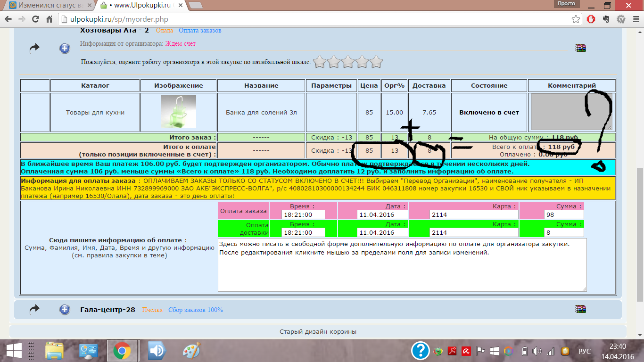
Task: Open the Chrome hamburger menu
Action: (x=635, y=19)
